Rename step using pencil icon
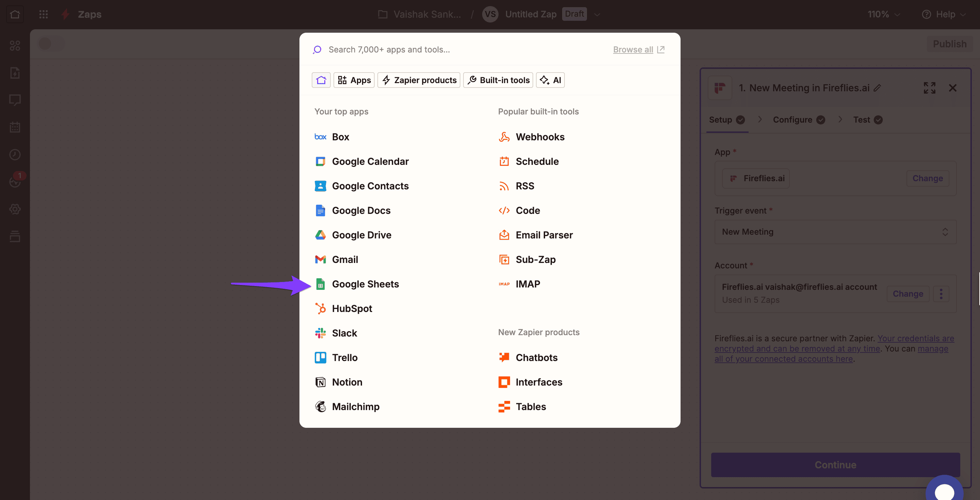Image resolution: width=980 pixels, height=500 pixels. [877, 88]
